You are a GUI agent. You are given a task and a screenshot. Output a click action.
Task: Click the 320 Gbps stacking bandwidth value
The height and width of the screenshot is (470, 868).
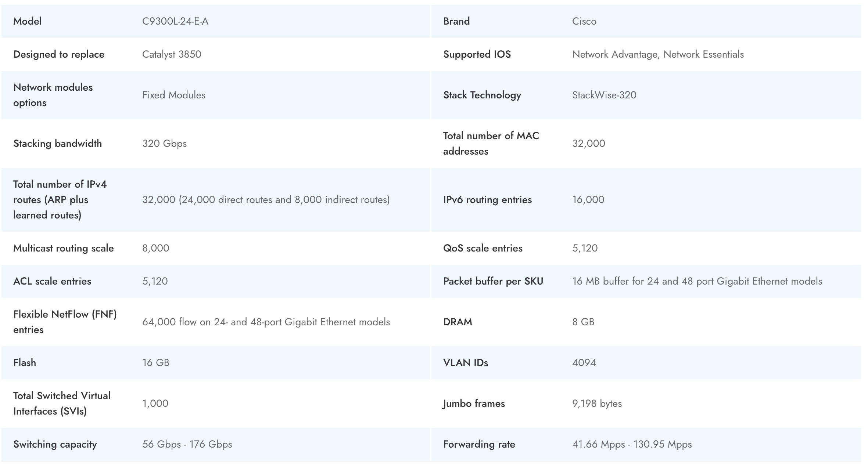coord(164,144)
